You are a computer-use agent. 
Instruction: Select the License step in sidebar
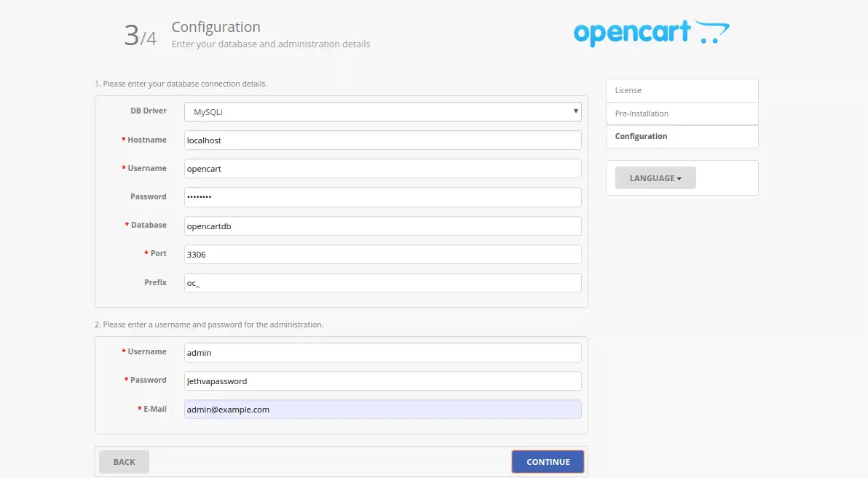tap(682, 91)
